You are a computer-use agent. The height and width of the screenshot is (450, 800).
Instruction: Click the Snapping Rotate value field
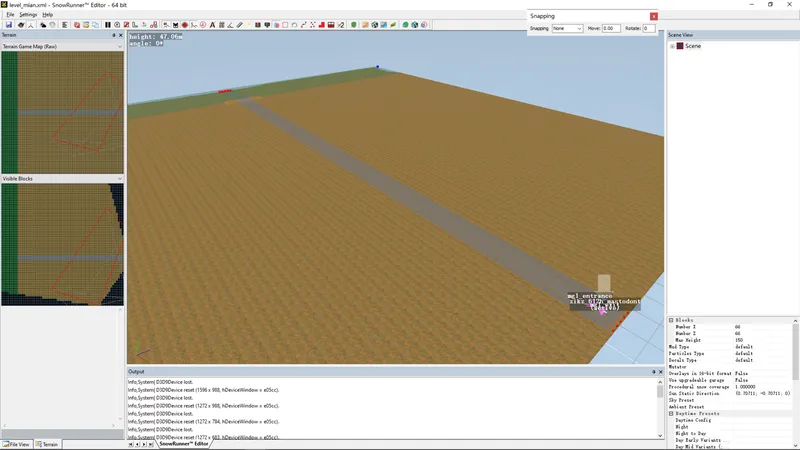point(648,29)
